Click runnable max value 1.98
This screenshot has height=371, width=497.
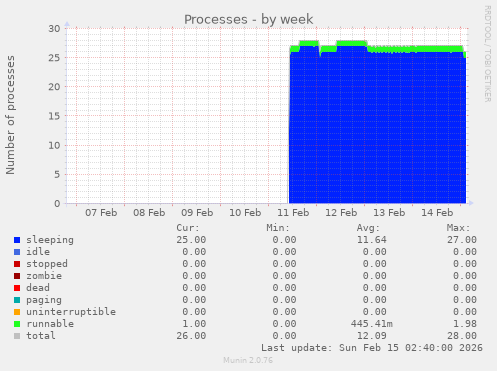[x=465, y=324]
